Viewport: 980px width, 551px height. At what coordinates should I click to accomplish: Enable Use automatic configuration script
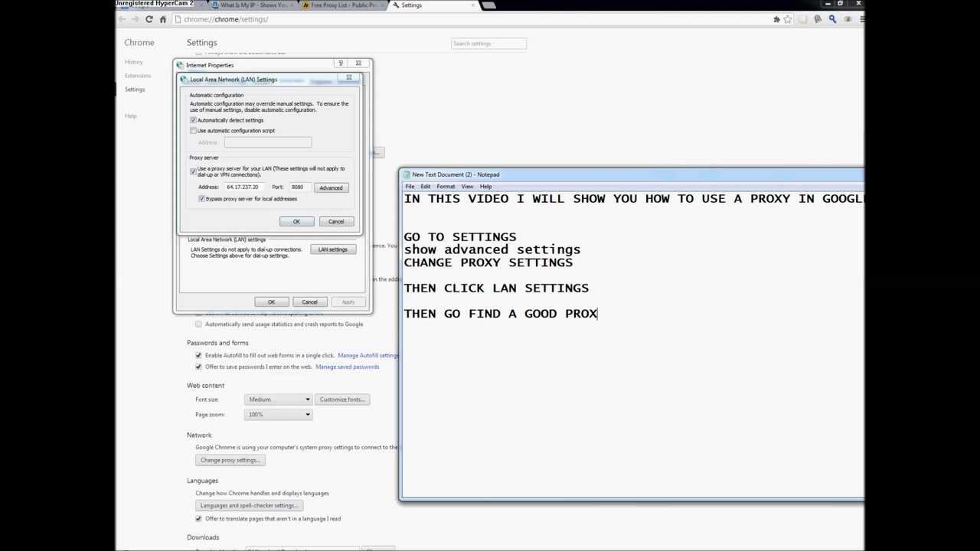coord(193,131)
